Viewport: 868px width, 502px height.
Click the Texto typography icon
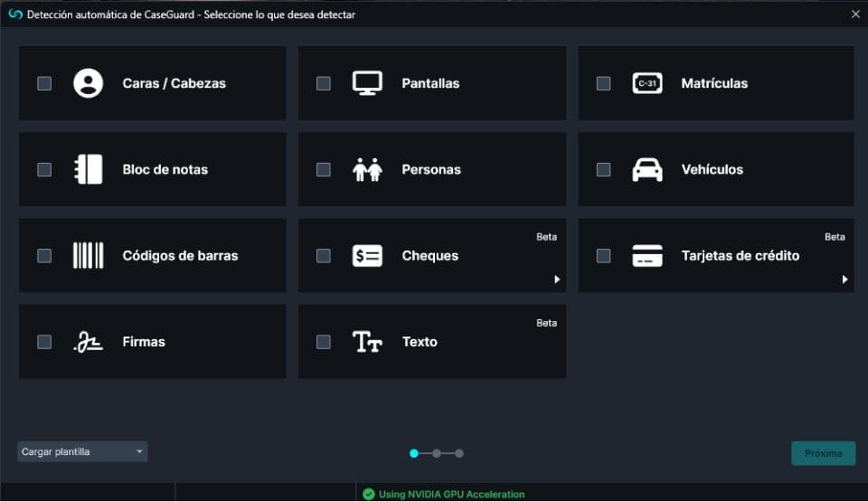367,342
